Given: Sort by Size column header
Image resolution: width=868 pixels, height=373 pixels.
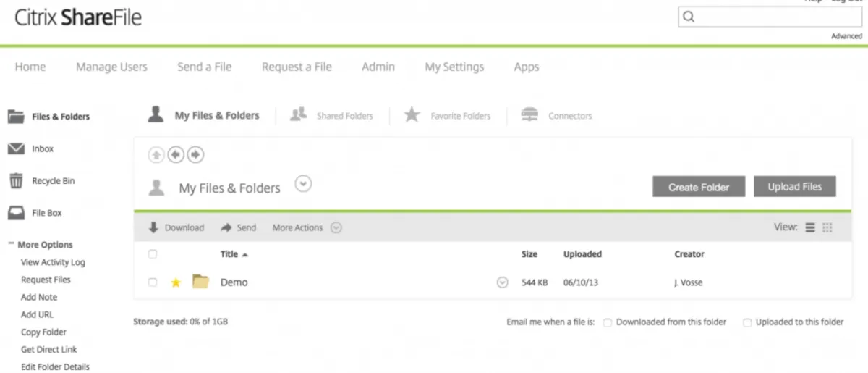Looking at the screenshot, I should pos(529,254).
